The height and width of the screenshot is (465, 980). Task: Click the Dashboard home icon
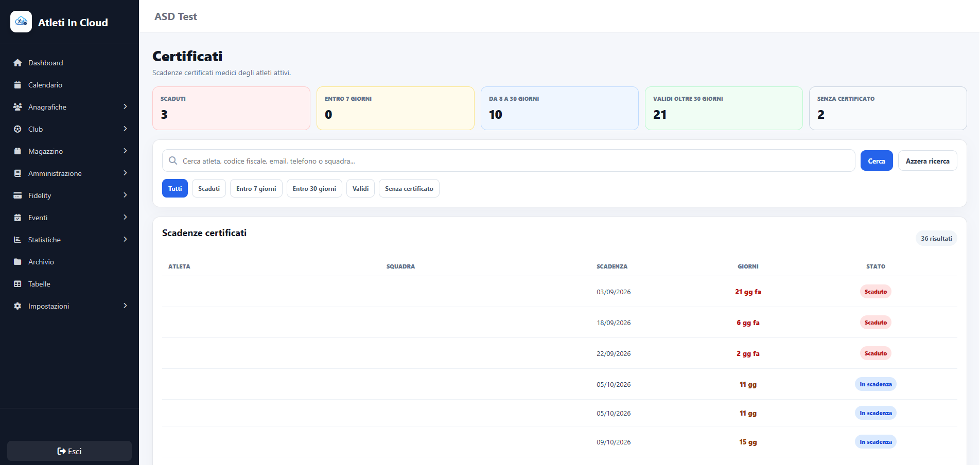tap(17, 63)
